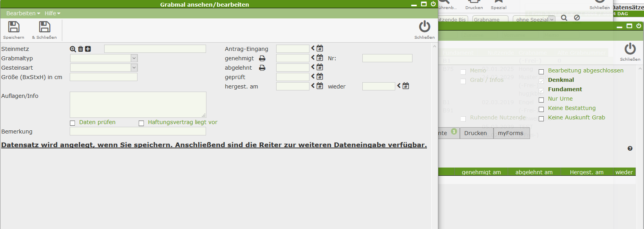The image size is (644, 229).
Task: Print the genehmigt document
Action: tap(262, 58)
